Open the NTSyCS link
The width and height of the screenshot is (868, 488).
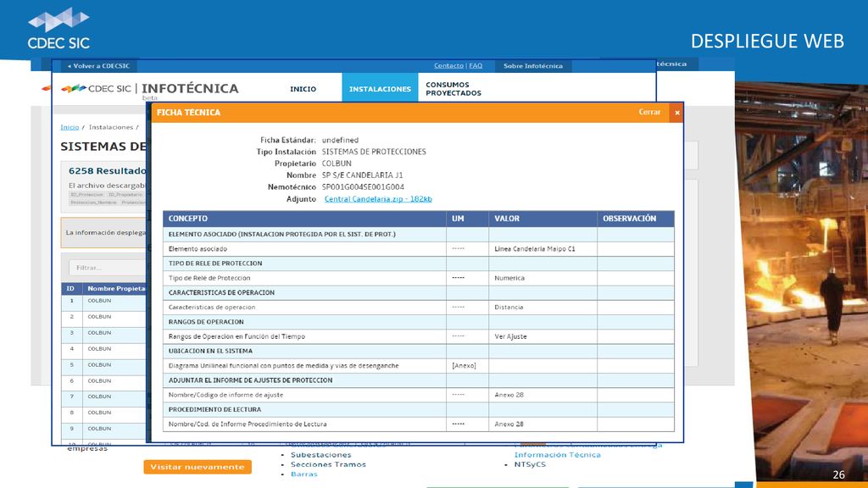pyautogui.click(x=530, y=464)
